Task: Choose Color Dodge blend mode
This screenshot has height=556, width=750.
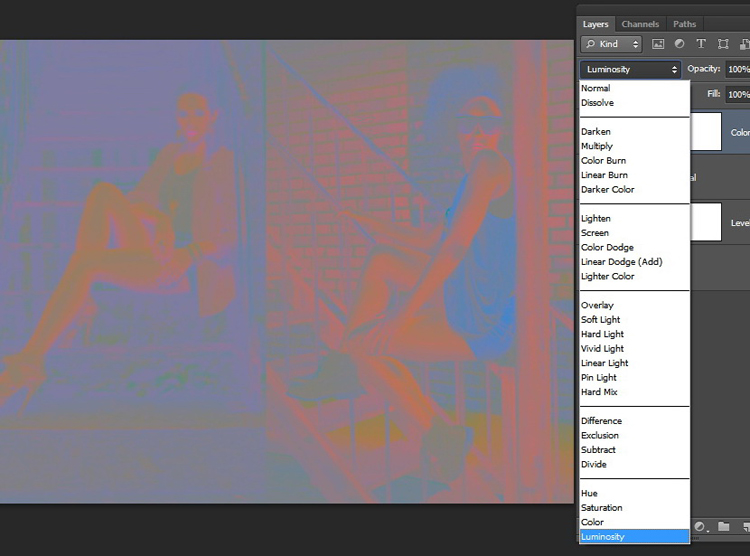Action: (634, 247)
